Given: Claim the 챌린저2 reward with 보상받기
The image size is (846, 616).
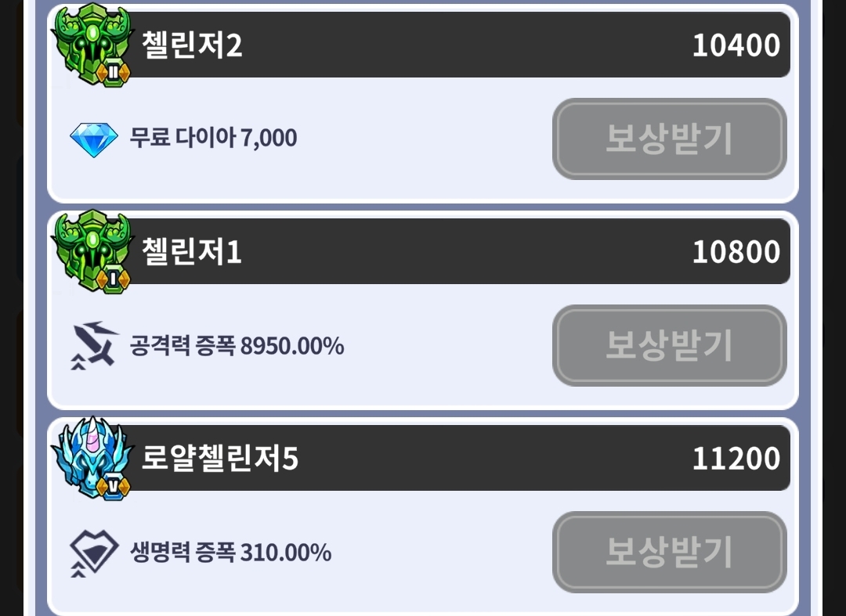Looking at the screenshot, I should (669, 139).
